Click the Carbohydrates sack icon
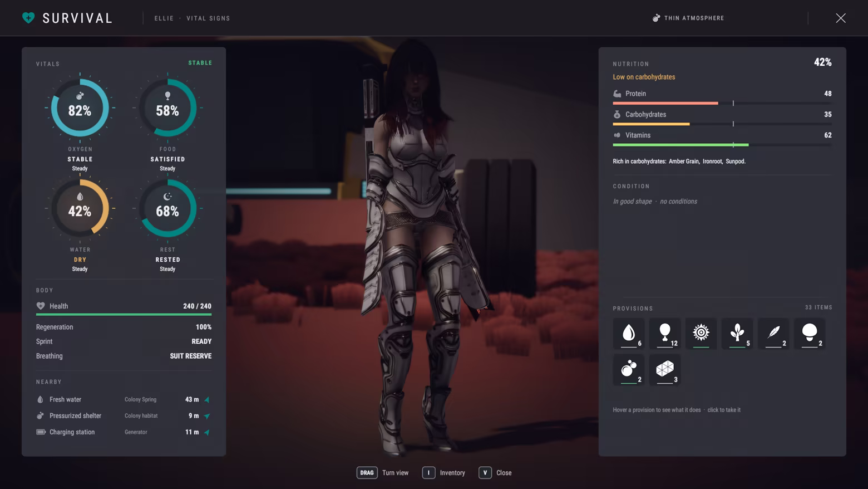Image resolution: width=868 pixels, height=489 pixels. click(617, 114)
